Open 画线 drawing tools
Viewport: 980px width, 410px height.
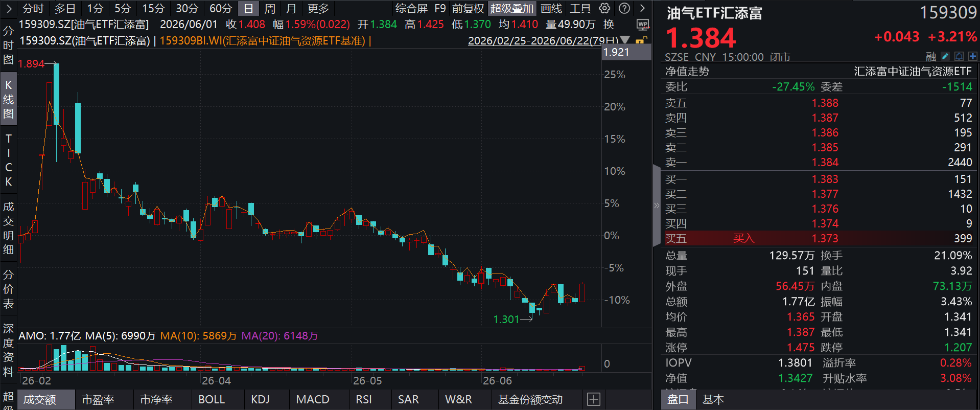tap(551, 8)
